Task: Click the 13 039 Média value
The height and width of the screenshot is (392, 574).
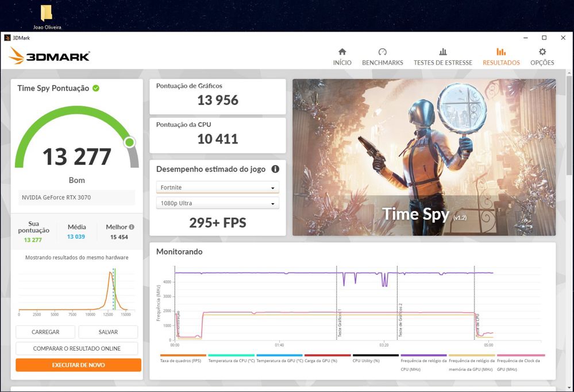Action: (76, 236)
